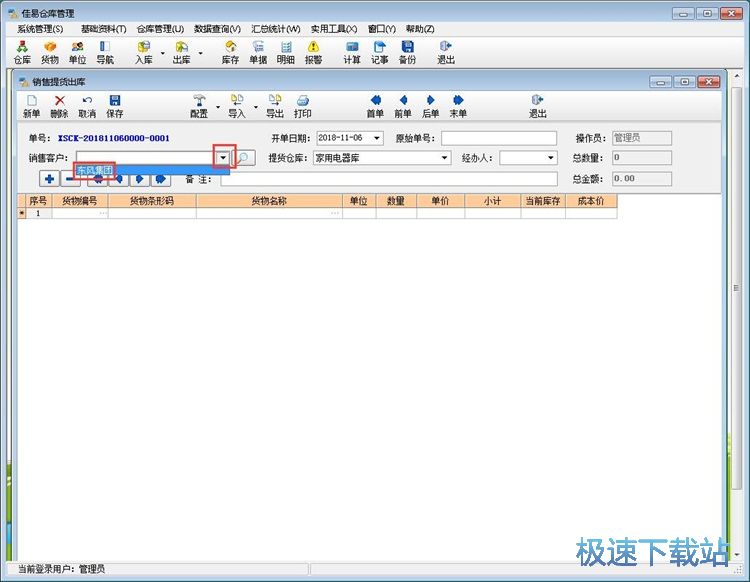Click the 货物 goods toolbar icon
The width and height of the screenshot is (750, 582).
50,52
